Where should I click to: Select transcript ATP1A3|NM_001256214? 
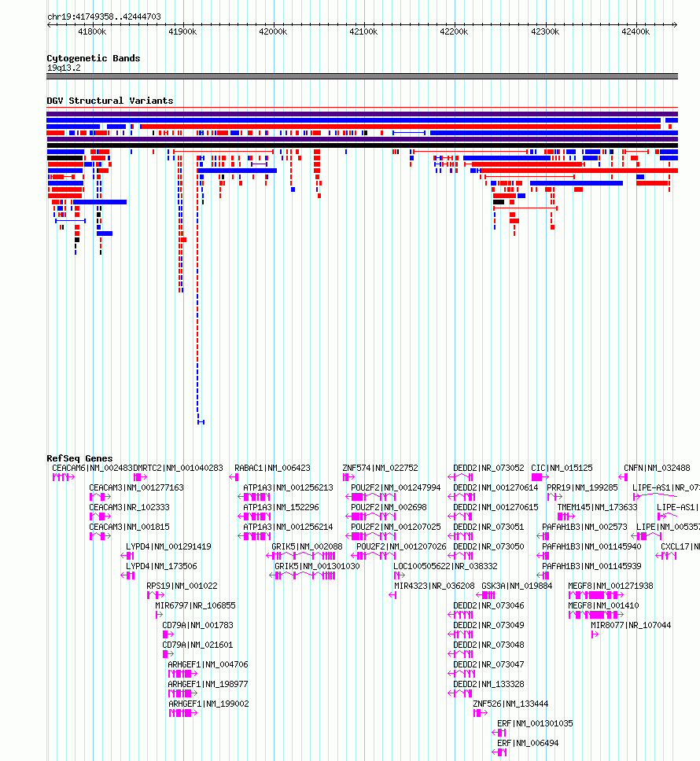click(289, 527)
